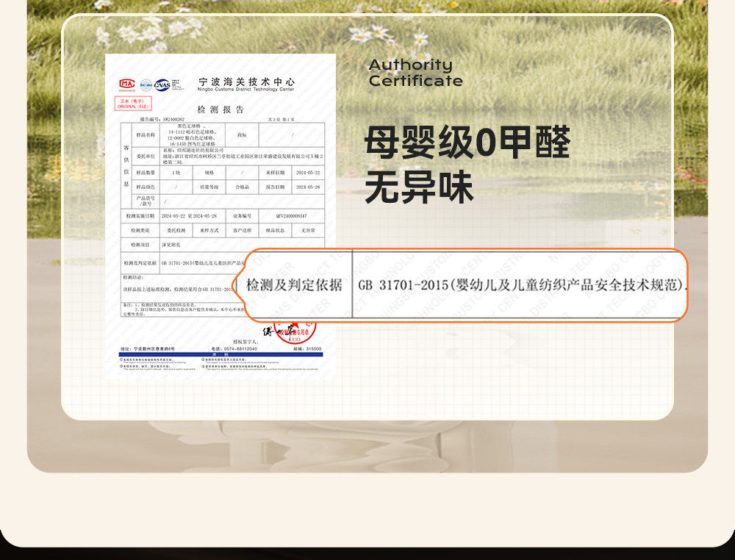Click the 检测报告 report heading

pyautogui.click(x=220, y=110)
